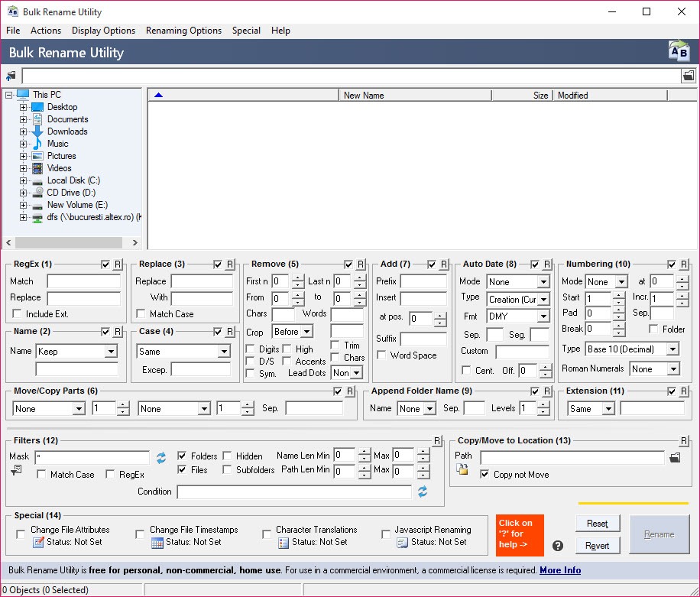Open the Help menu

pyautogui.click(x=280, y=31)
